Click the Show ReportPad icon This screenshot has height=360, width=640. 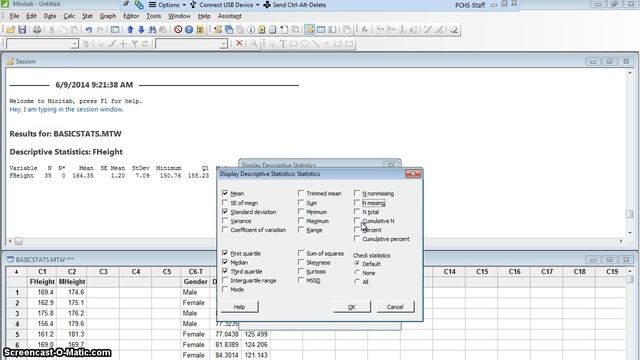click(273, 29)
